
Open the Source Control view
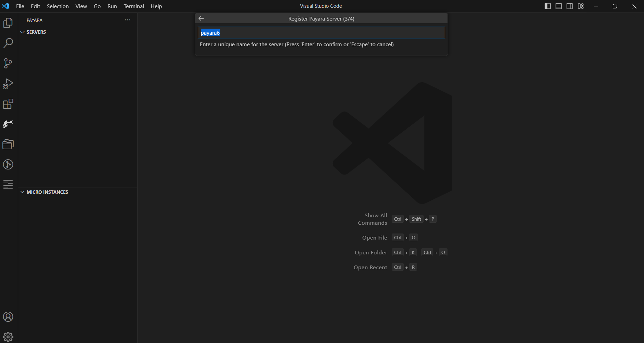(x=8, y=63)
